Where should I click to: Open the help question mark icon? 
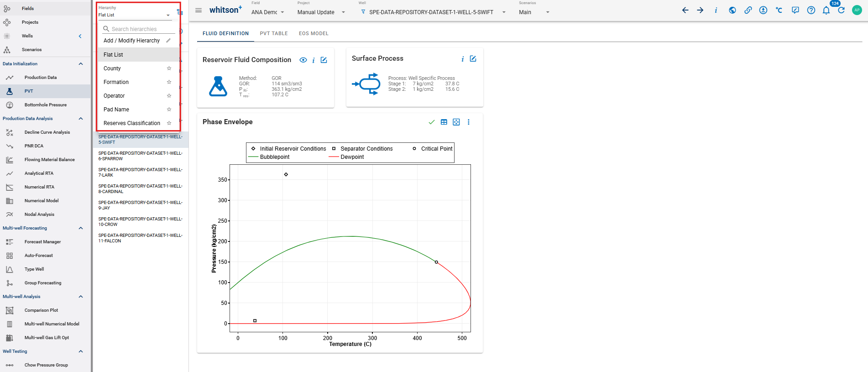pyautogui.click(x=811, y=10)
